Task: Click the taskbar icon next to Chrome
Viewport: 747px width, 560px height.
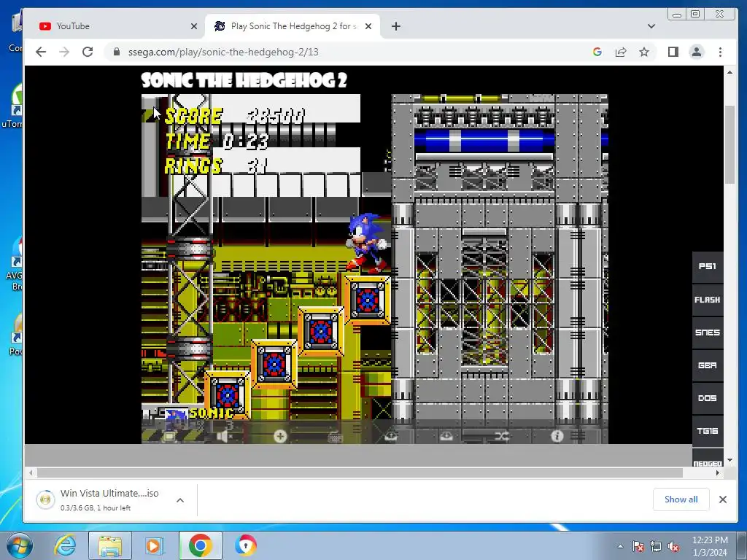Action: point(245,545)
